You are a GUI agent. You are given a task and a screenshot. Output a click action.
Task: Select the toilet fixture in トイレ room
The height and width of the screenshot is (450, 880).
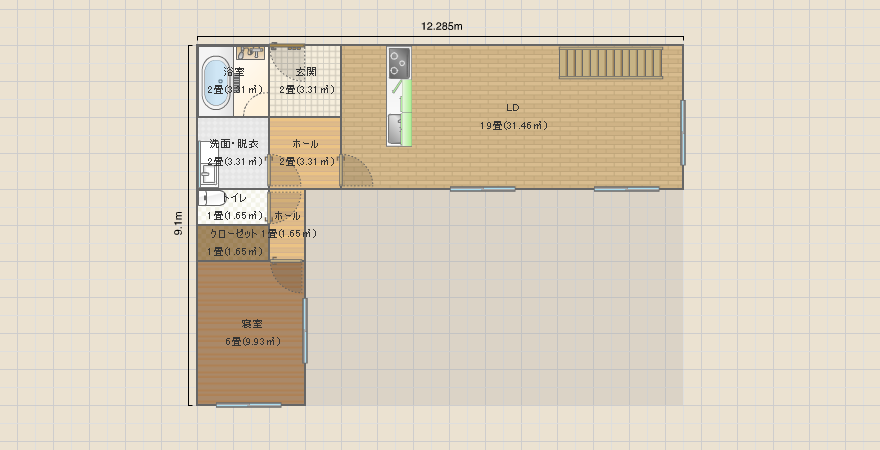212,198
